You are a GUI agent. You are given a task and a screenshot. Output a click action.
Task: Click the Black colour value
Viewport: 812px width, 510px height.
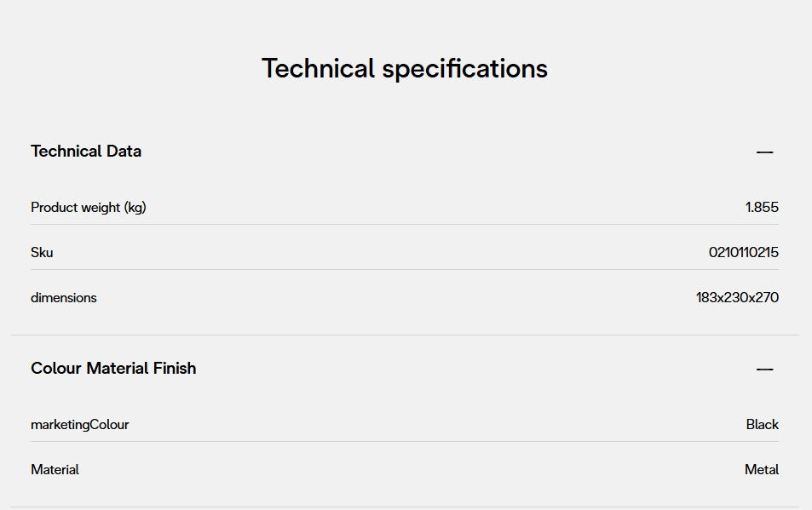(x=762, y=425)
